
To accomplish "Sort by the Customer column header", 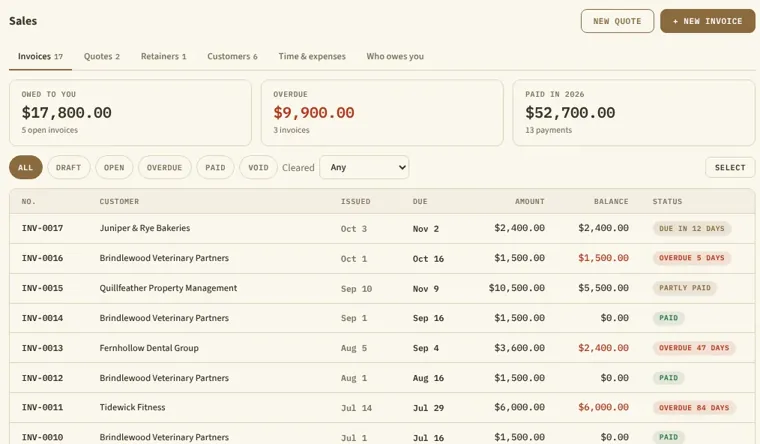I will pyautogui.click(x=119, y=201).
